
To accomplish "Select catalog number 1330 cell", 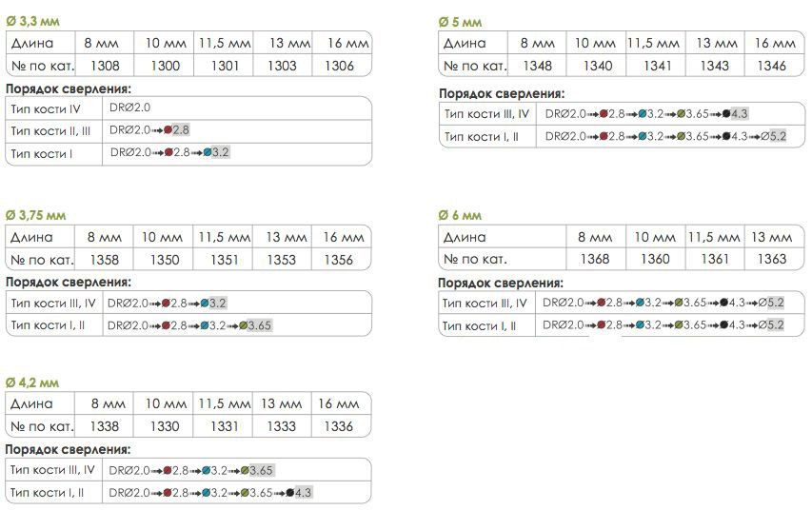I will (x=165, y=426).
